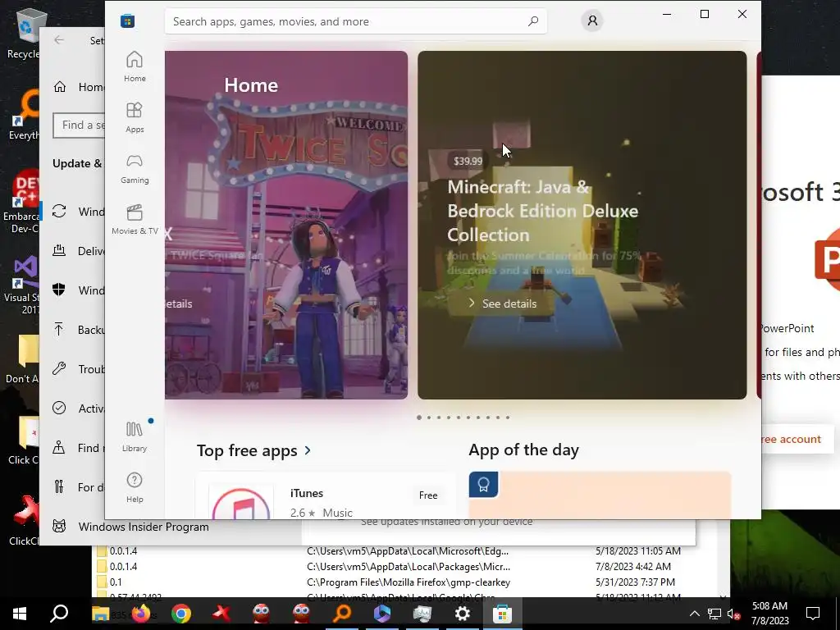
Task: Show hidden system tray icons
Action: click(x=694, y=614)
